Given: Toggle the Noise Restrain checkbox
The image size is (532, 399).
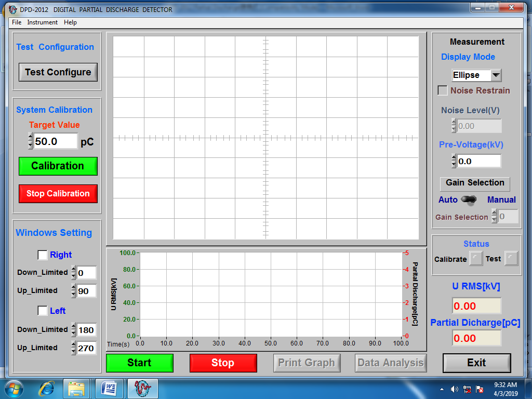Looking at the screenshot, I should [x=443, y=90].
